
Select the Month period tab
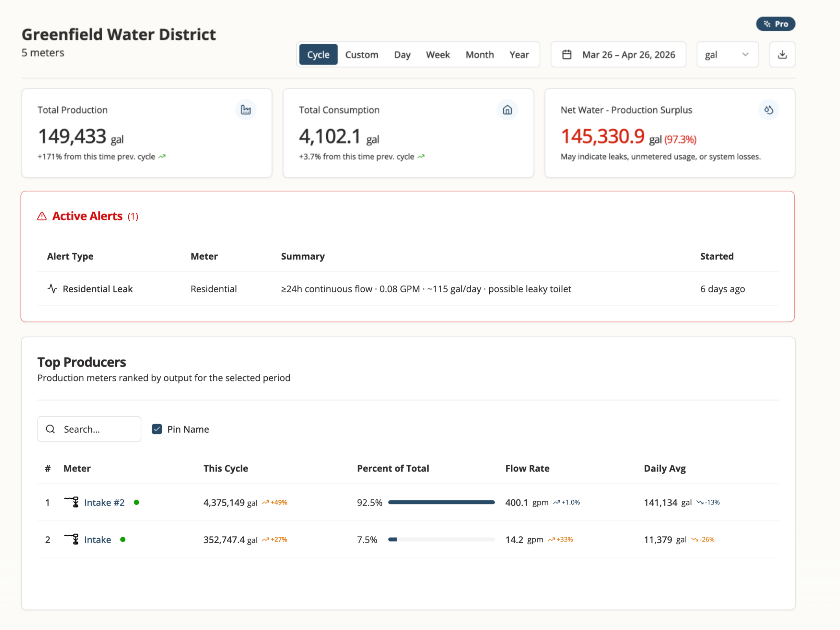[x=479, y=55]
